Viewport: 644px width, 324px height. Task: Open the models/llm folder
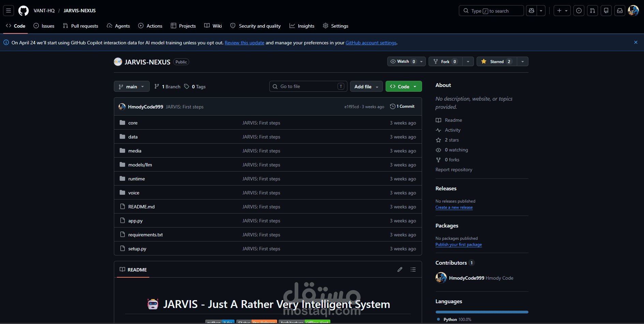(140, 165)
